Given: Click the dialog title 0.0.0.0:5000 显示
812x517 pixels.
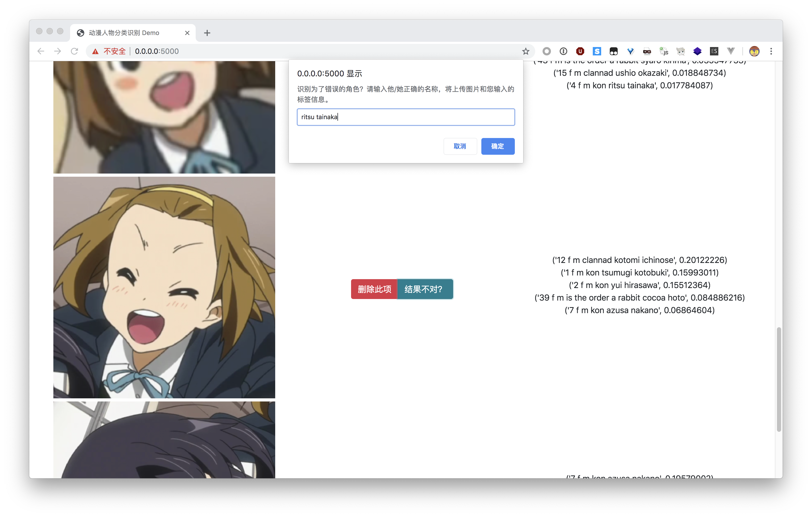Looking at the screenshot, I should pos(329,73).
